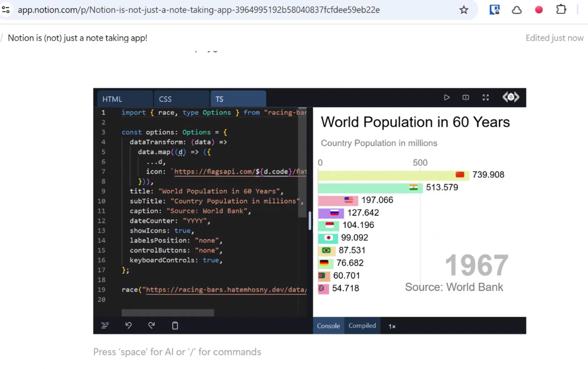Place the cursor on 'dateCounter: "YYYY",' line
Viewport: 588px width, 369px height.
point(170,221)
